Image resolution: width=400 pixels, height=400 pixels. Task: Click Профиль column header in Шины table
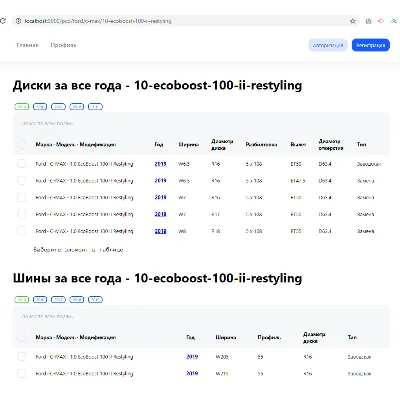pyautogui.click(x=269, y=337)
